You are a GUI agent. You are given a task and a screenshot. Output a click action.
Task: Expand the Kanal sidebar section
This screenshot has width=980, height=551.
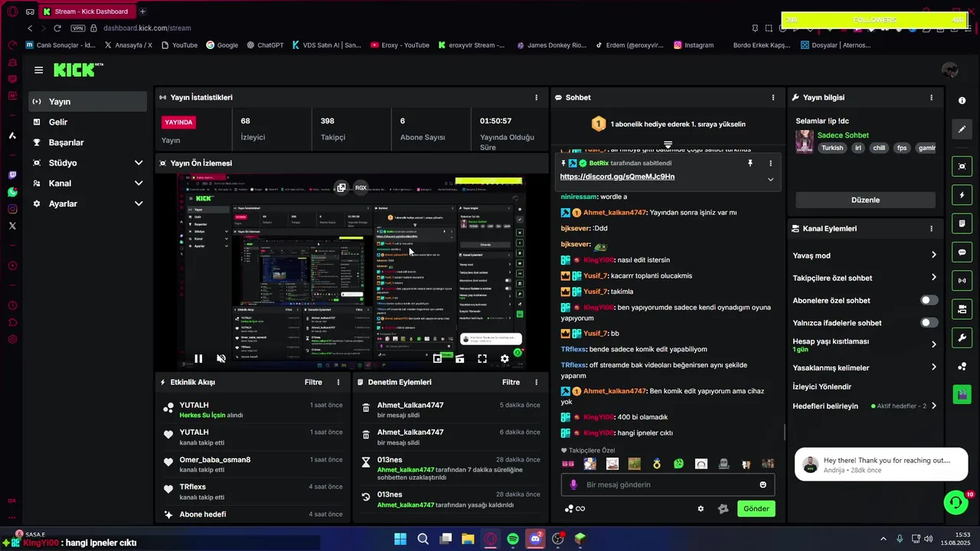139,183
